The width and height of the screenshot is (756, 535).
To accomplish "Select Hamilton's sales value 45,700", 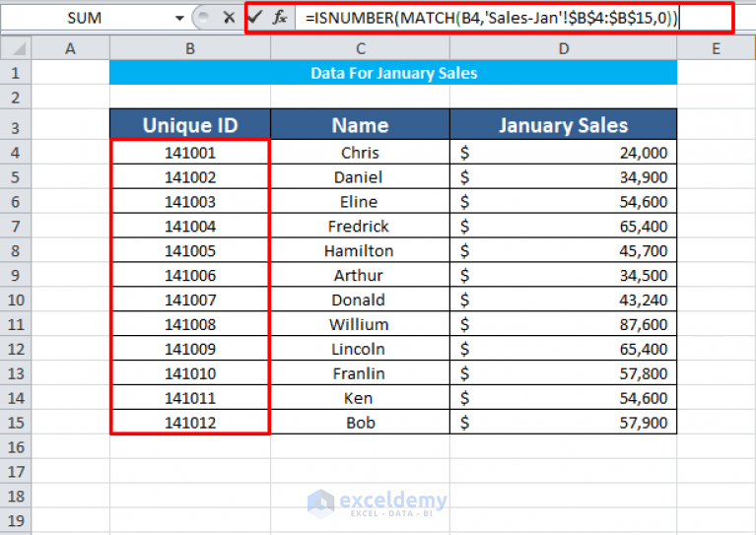I will point(563,250).
